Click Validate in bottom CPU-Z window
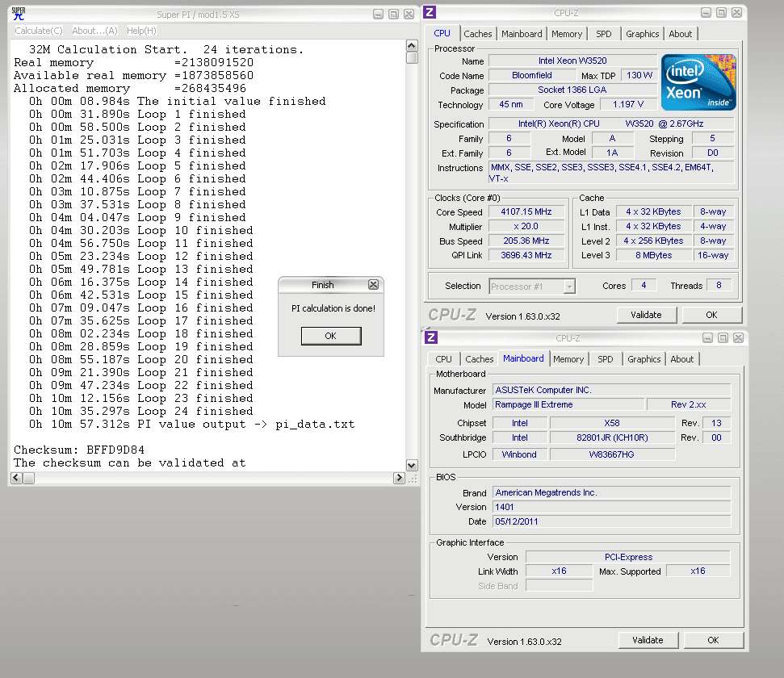Viewport: 784px width, 678px height. pos(648,640)
